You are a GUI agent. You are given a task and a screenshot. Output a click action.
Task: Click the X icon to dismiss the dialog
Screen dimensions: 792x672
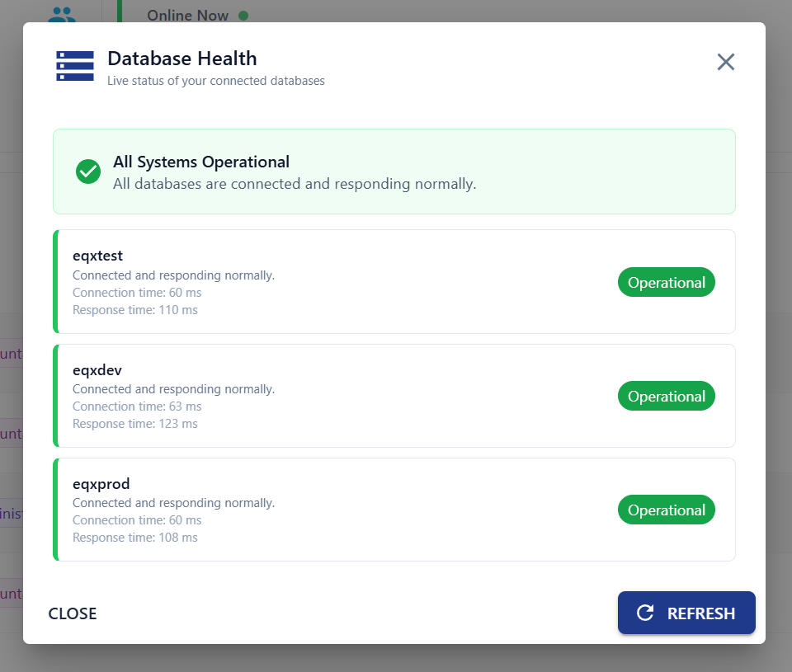[725, 61]
